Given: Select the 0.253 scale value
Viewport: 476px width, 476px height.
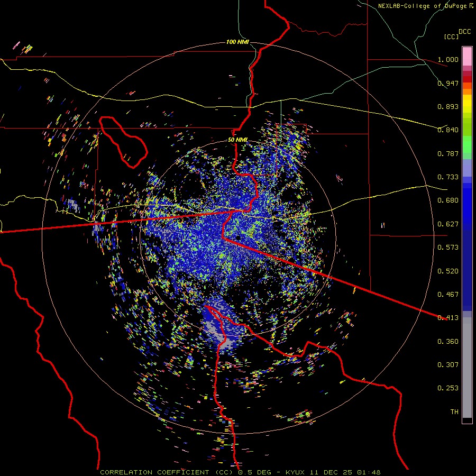Looking at the screenshot, I should pyautogui.click(x=448, y=388).
